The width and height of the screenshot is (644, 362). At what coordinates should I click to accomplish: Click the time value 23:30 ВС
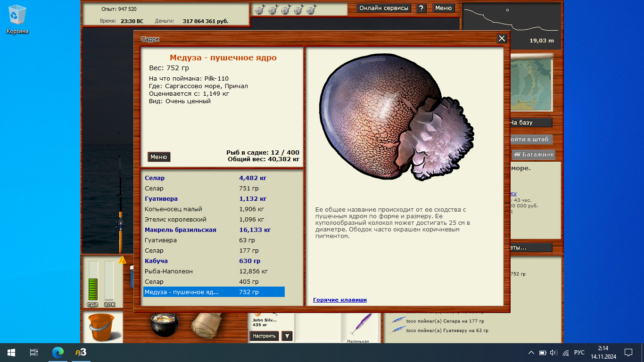pyautogui.click(x=133, y=21)
